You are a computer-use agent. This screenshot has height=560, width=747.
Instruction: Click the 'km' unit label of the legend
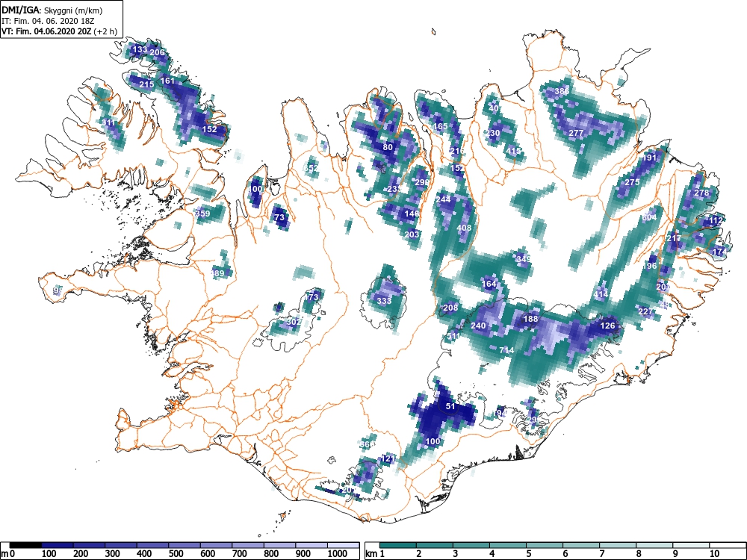pyautogui.click(x=371, y=554)
